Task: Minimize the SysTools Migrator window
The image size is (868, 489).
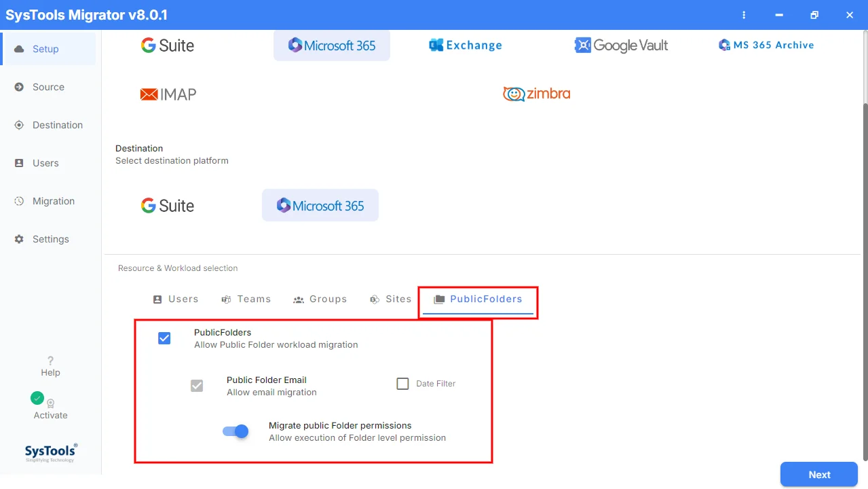Action: [779, 15]
